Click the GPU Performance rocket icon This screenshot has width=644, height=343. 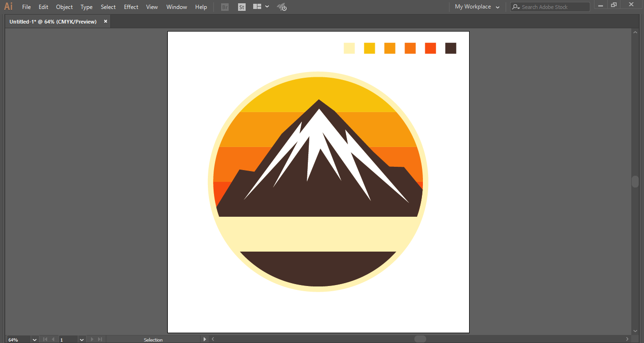(x=281, y=7)
